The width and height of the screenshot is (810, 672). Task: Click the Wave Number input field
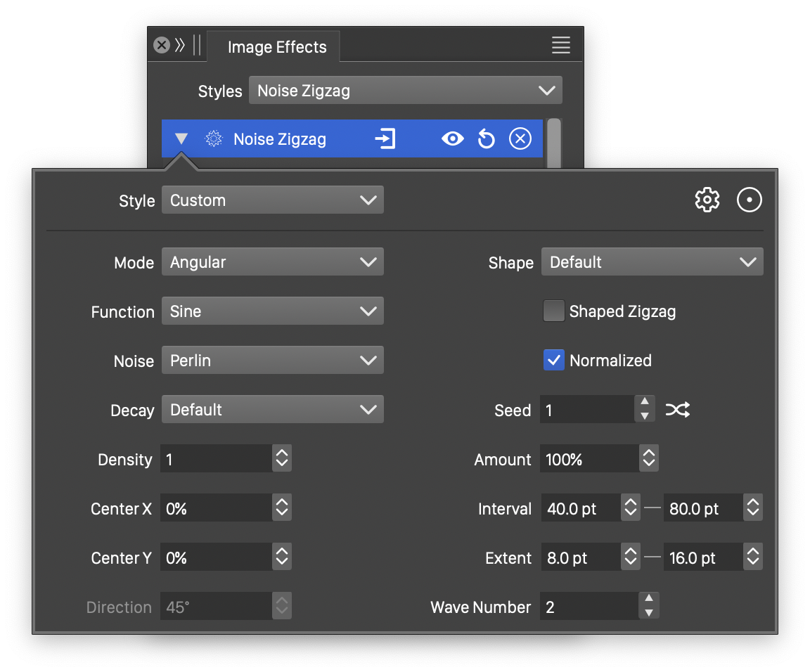589,607
